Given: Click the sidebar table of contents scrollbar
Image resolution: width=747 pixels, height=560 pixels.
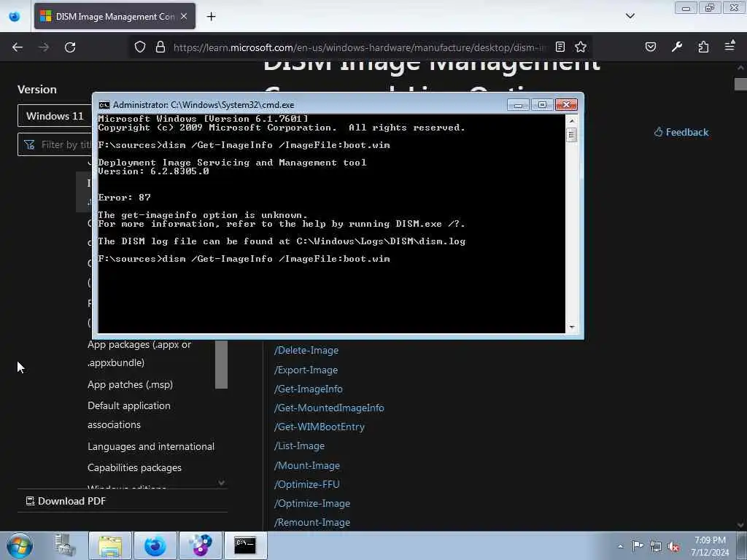Looking at the screenshot, I should pyautogui.click(x=221, y=365).
